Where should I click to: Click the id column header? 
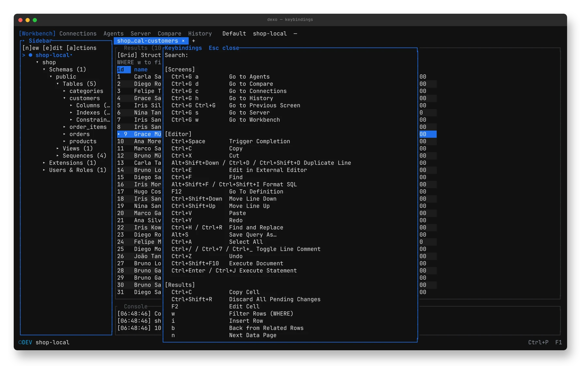click(124, 70)
